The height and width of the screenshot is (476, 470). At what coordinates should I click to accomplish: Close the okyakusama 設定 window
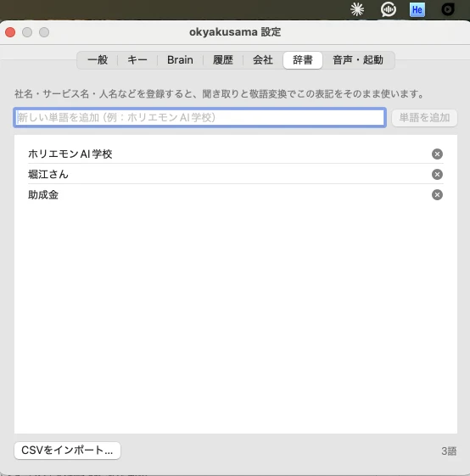tap(10, 32)
